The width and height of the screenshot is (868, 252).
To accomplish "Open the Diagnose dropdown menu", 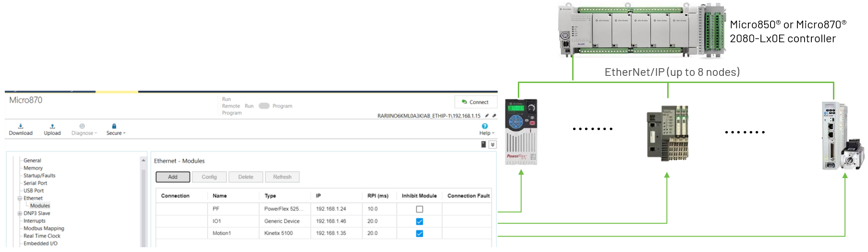I will [x=84, y=133].
